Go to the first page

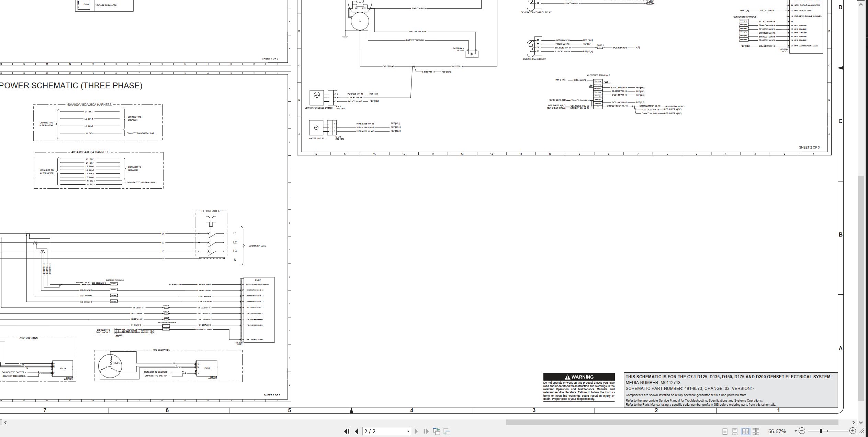[347, 431]
